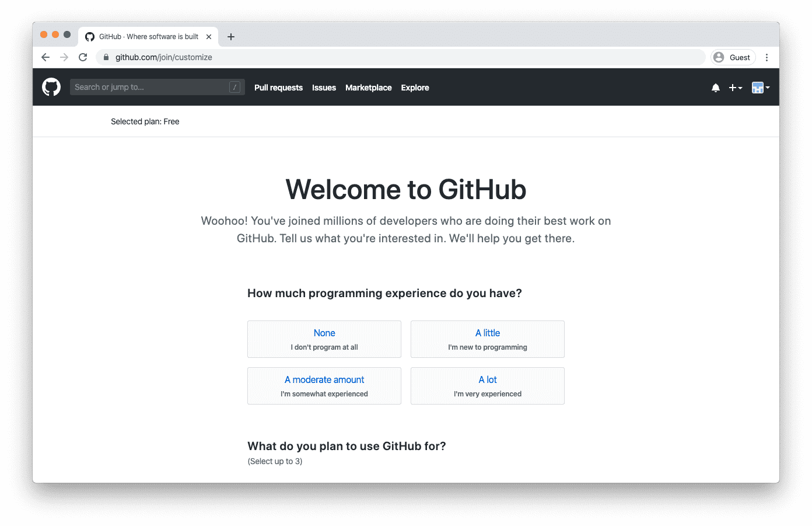This screenshot has height=526, width=812.
Task: Click the programming experience question heading
Action: click(x=384, y=293)
